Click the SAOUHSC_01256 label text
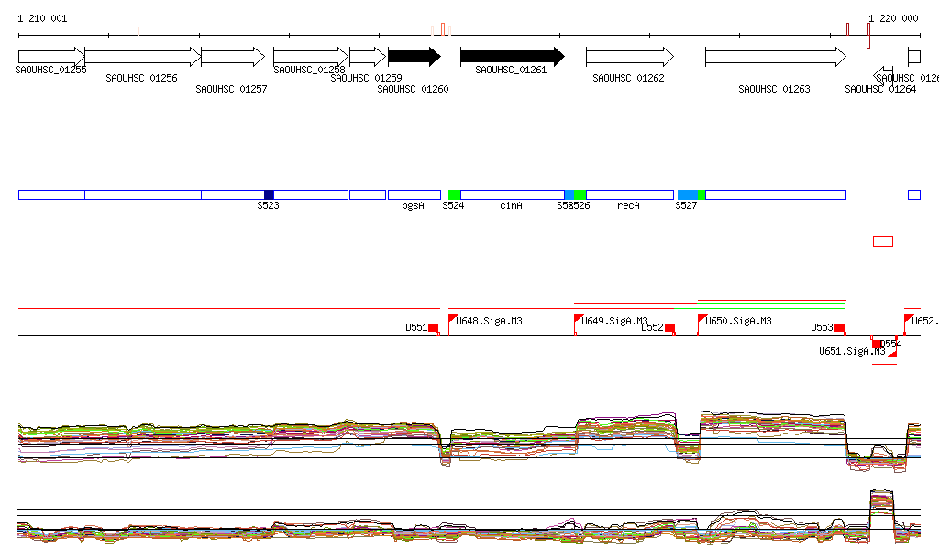Viewport: 939px width, 560px height. (x=142, y=79)
